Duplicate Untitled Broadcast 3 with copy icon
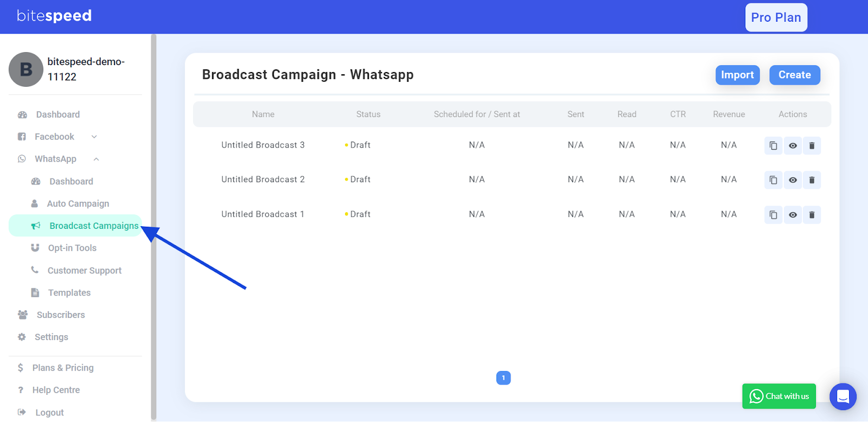868x422 pixels. click(x=773, y=145)
